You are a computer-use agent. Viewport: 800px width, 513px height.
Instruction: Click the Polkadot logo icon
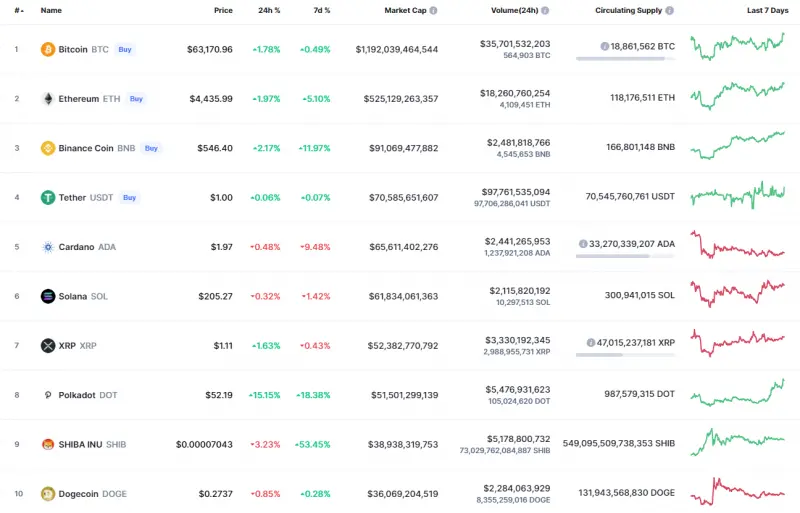click(x=48, y=395)
